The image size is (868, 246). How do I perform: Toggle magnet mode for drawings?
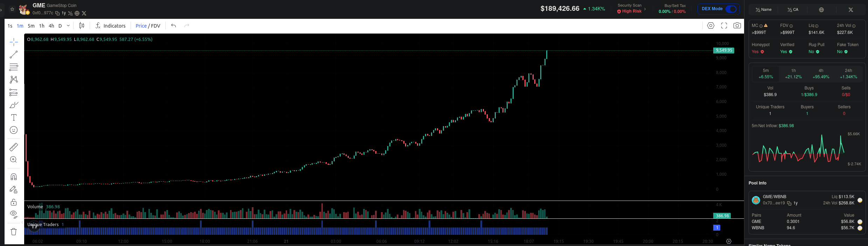click(14, 177)
